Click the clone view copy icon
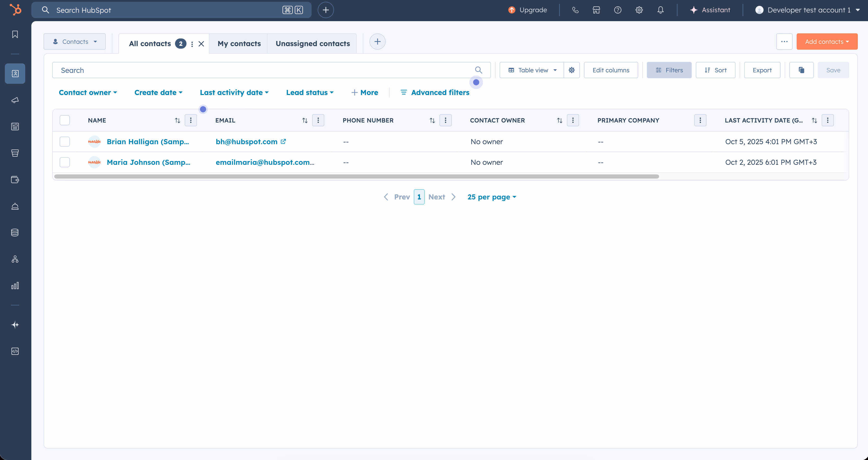This screenshot has width=868, height=460. [801, 70]
